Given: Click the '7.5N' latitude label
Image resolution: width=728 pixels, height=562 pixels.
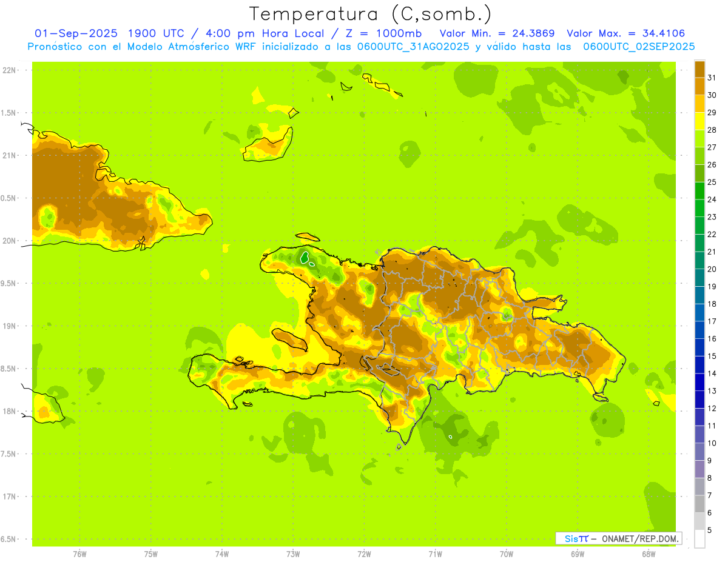Looking at the screenshot, I should (9, 453).
